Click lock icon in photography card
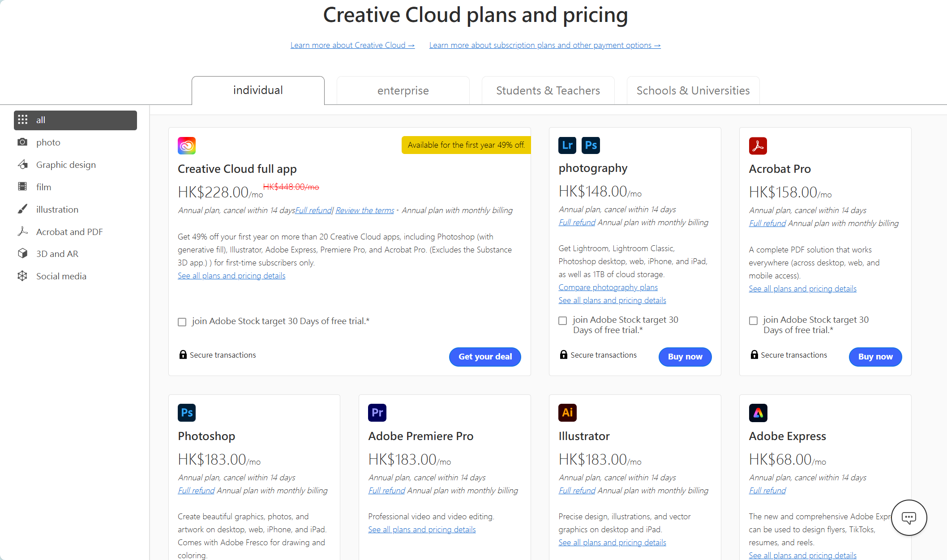 [x=564, y=355]
